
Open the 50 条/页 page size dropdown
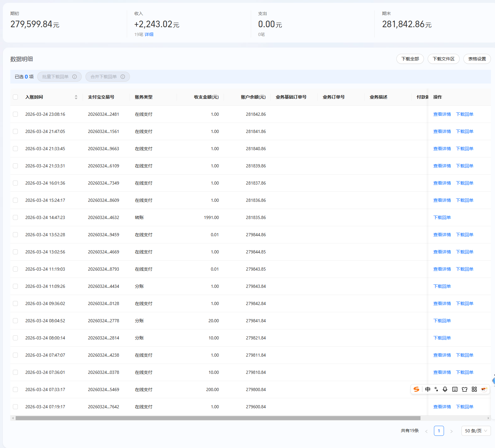coord(476,431)
